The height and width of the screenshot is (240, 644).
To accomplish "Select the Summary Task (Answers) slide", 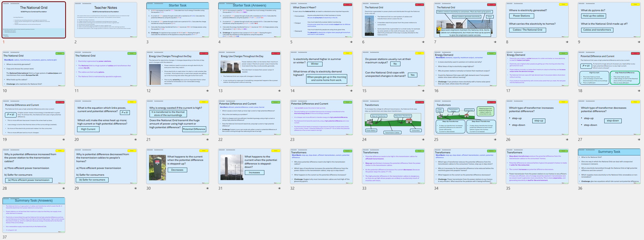I will coord(34,215).
